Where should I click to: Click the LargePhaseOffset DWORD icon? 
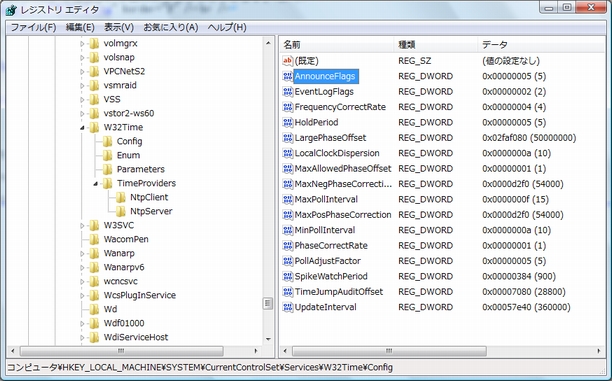tap(288, 138)
